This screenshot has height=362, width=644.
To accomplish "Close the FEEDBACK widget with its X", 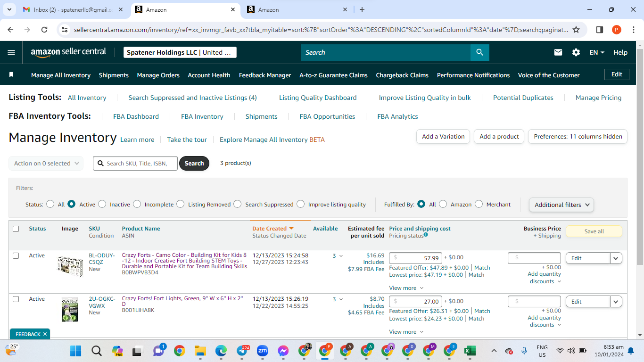I will (45, 334).
